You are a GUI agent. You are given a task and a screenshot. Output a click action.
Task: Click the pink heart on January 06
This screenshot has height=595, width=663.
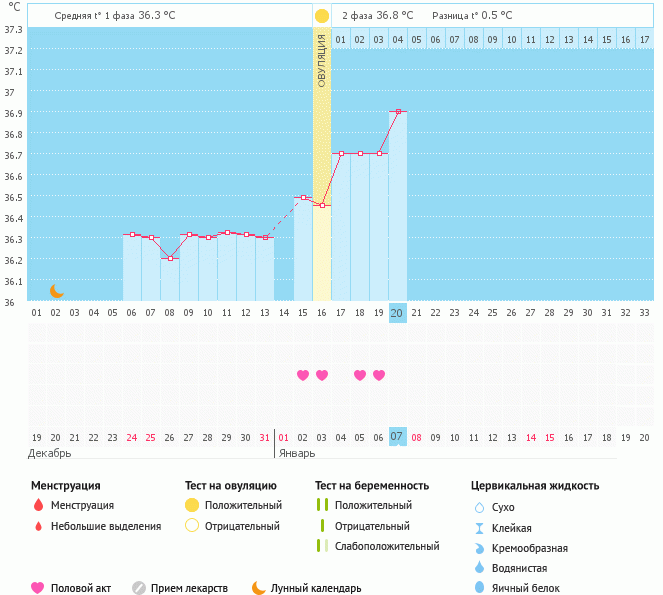pos(379,375)
